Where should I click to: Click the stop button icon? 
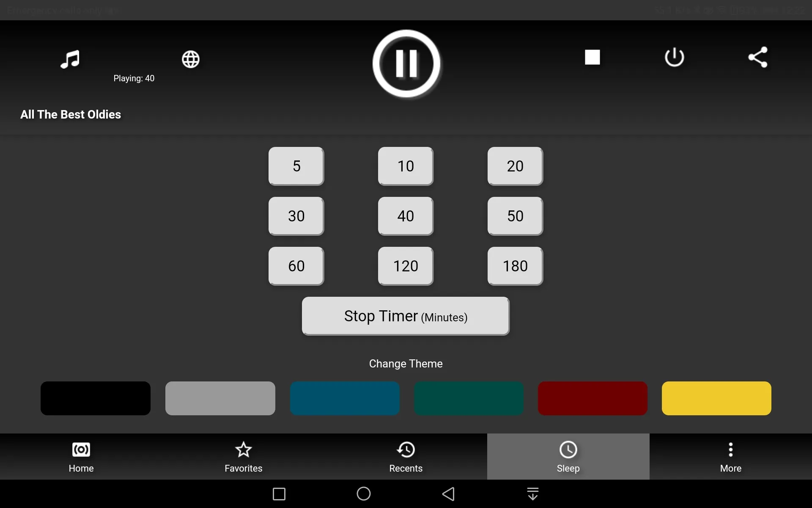tap(592, 57)
